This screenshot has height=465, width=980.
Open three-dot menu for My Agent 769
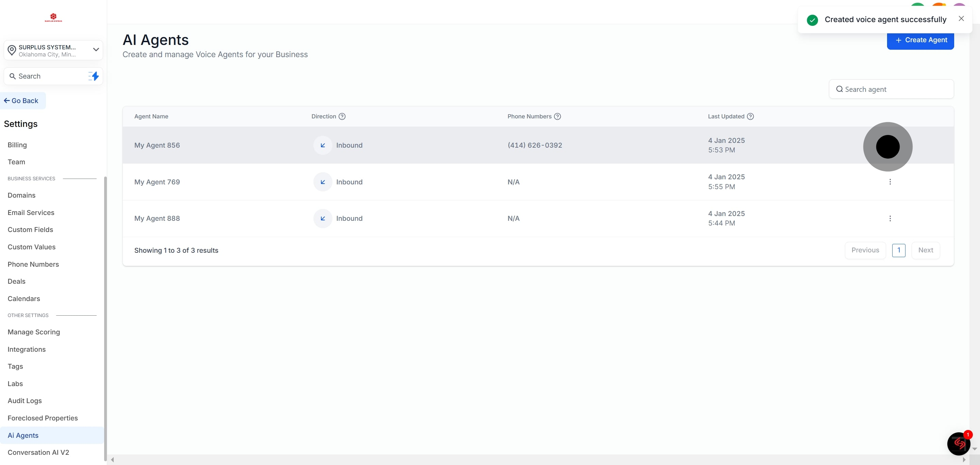click(890, 182)
